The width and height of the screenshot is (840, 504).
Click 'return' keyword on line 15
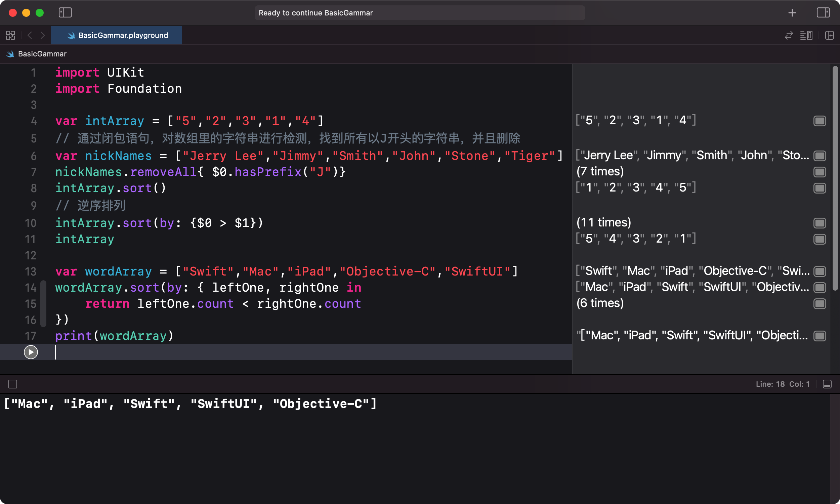[x=107, y=304]
